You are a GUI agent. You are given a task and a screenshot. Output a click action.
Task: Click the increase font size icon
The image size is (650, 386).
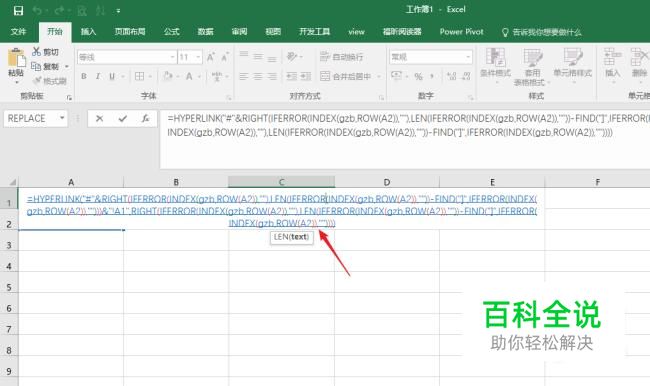pyautogui.click(x=211, y=57)
